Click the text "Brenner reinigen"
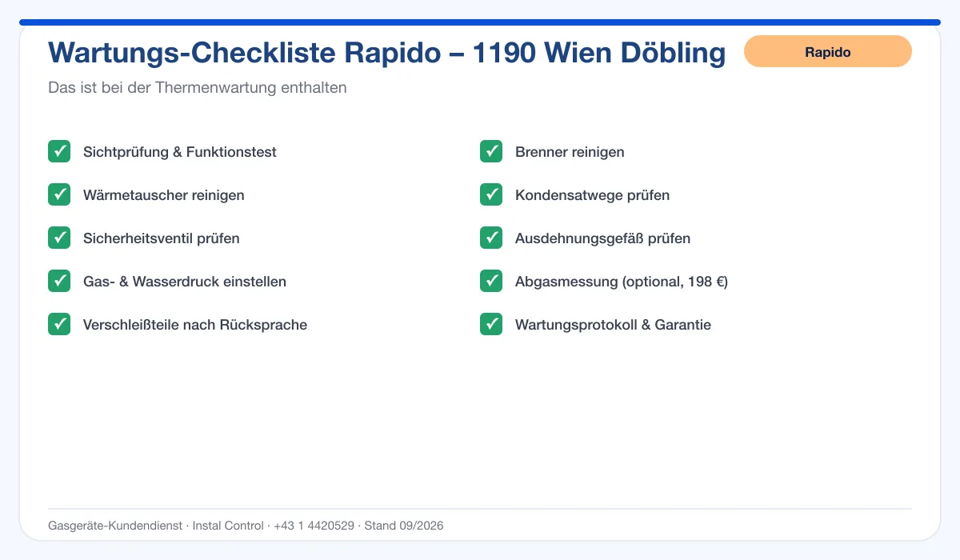The height and width of the screenshot is (560, 960). click(x=570, y=152)
